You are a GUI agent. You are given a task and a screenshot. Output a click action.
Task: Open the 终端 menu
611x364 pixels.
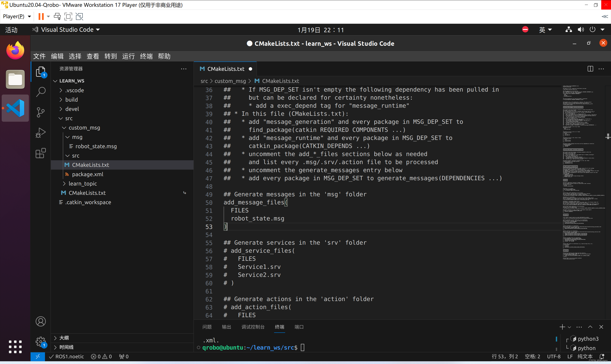pos(146,56)
